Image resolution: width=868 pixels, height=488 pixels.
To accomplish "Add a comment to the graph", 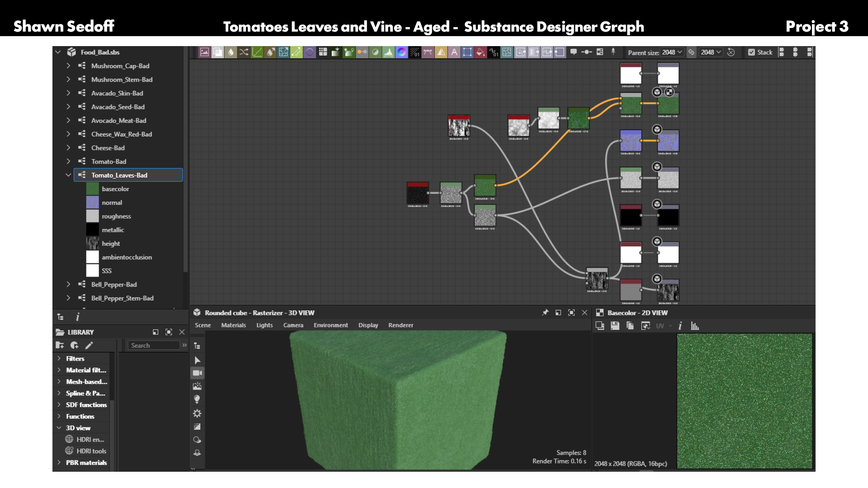I will point(573,52).
